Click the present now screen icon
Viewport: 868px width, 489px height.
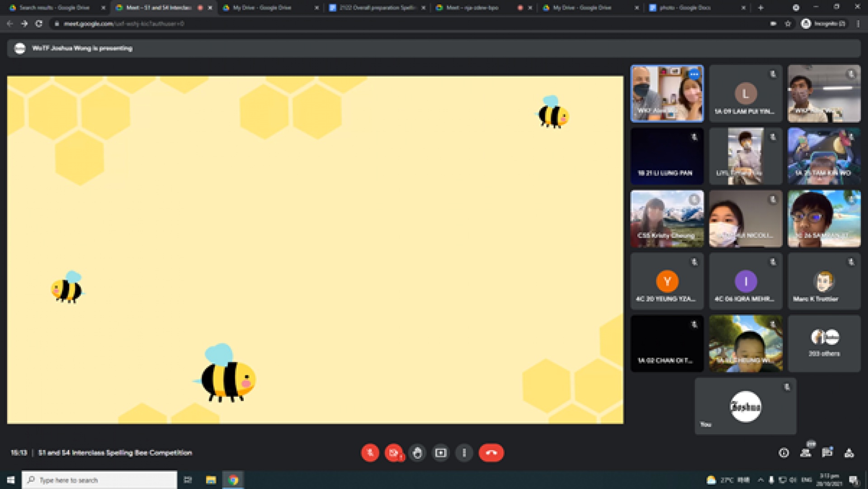pyautogui.click(x=441, y=453)
